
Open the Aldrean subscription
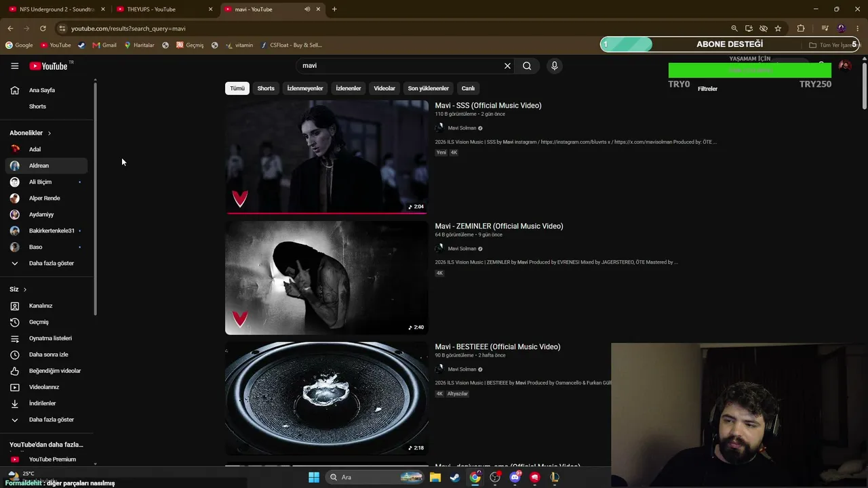tap(46, 165)
